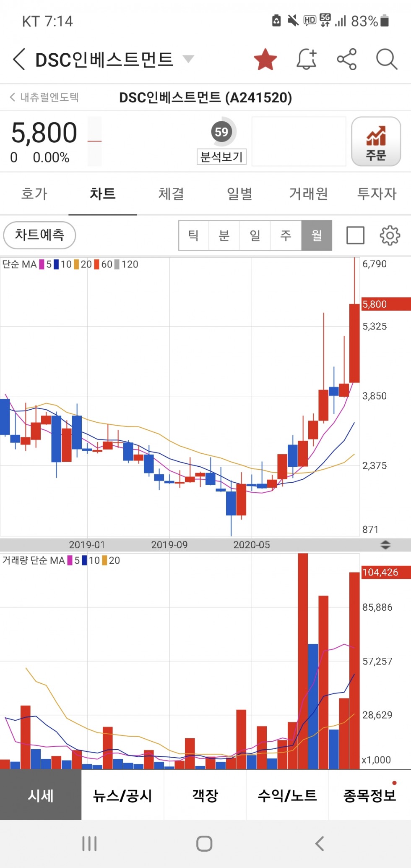Tap the Android back button

pos(320,844)
